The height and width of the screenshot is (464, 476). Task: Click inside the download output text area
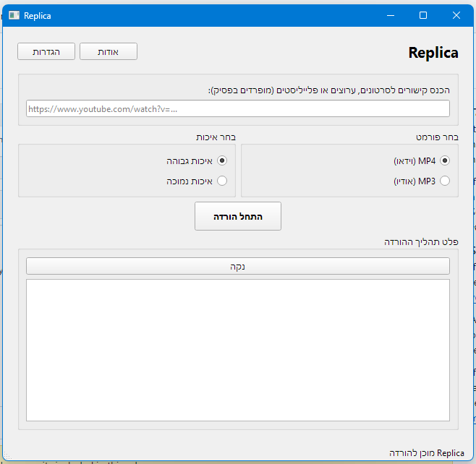(x=238, y=351)
